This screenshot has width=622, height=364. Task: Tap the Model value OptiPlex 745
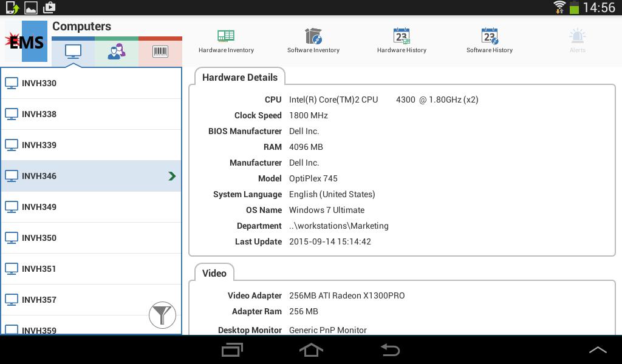313,178
